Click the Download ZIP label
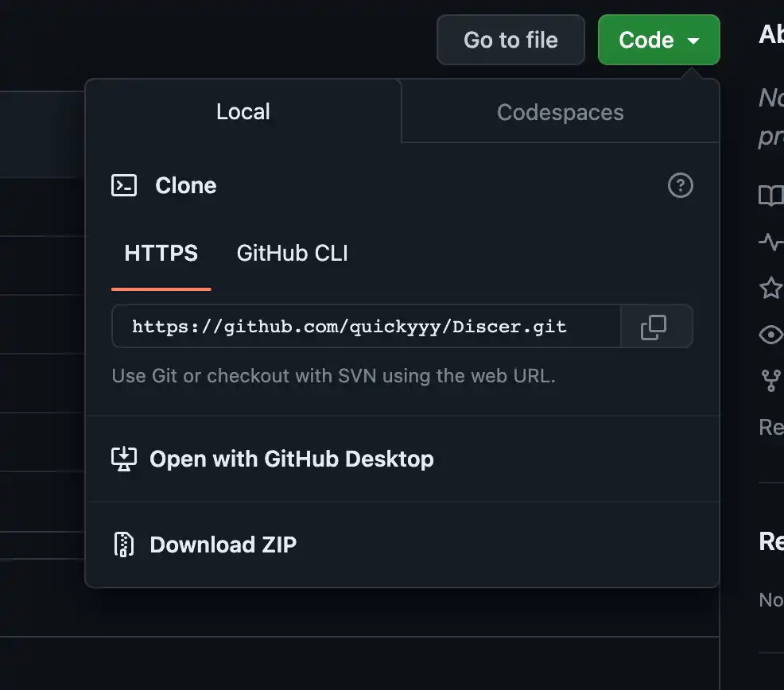 (x=223, y=545)
